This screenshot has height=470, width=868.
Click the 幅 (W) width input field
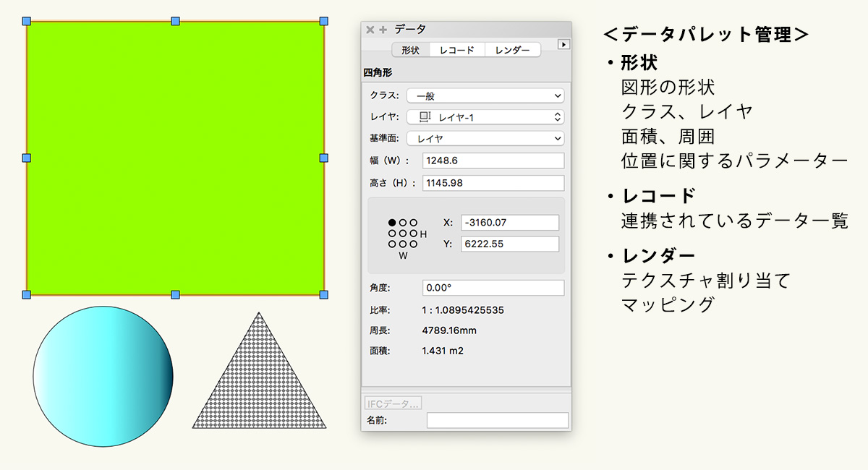tap(493, 161)
